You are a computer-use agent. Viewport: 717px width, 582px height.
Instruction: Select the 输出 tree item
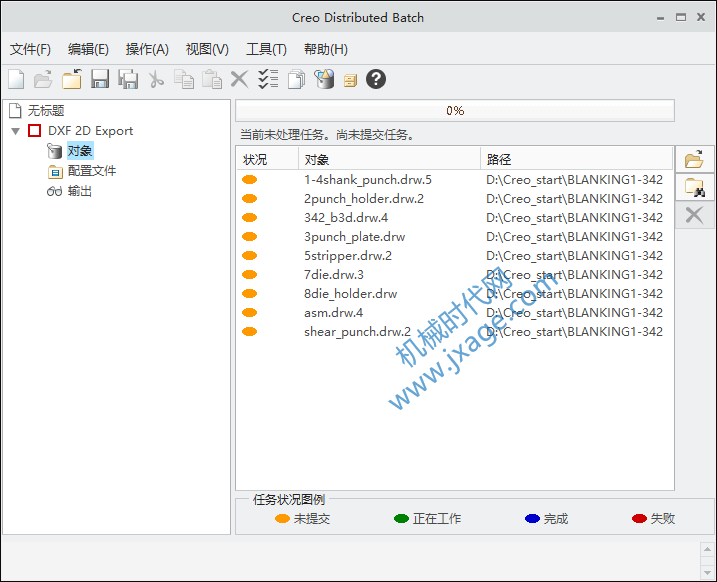click(80, 191)
